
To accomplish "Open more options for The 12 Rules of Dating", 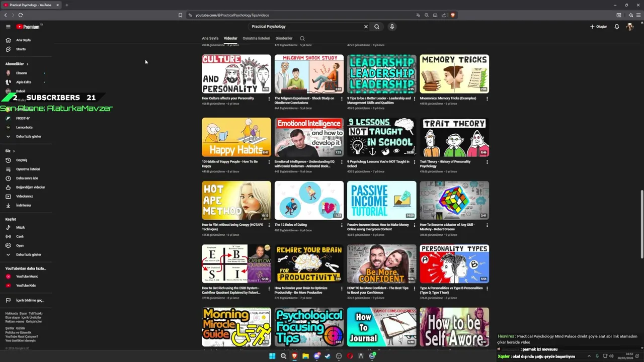I will tap(342, 225).
